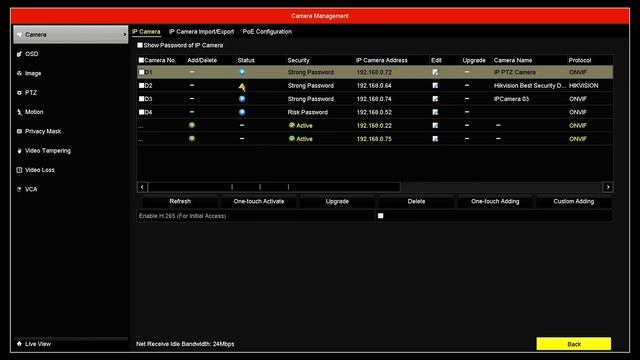The image size is (640, 360).
Task: Click the horizontal scrollbar thumb
Action: [x=274, y=187]
